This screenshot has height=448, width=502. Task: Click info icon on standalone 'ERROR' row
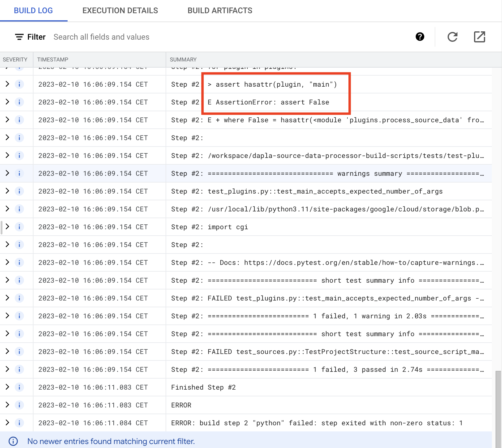[19, 405]
